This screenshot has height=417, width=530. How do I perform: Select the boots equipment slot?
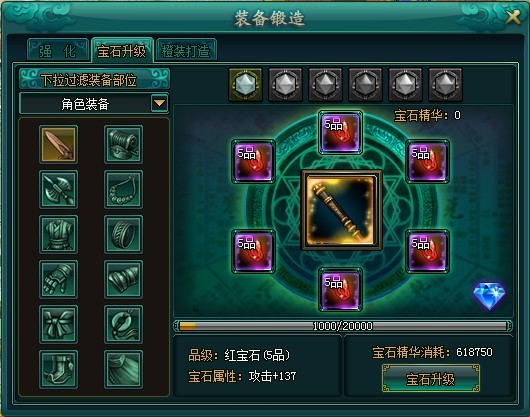pyautogui.click(x=58, y=369)
